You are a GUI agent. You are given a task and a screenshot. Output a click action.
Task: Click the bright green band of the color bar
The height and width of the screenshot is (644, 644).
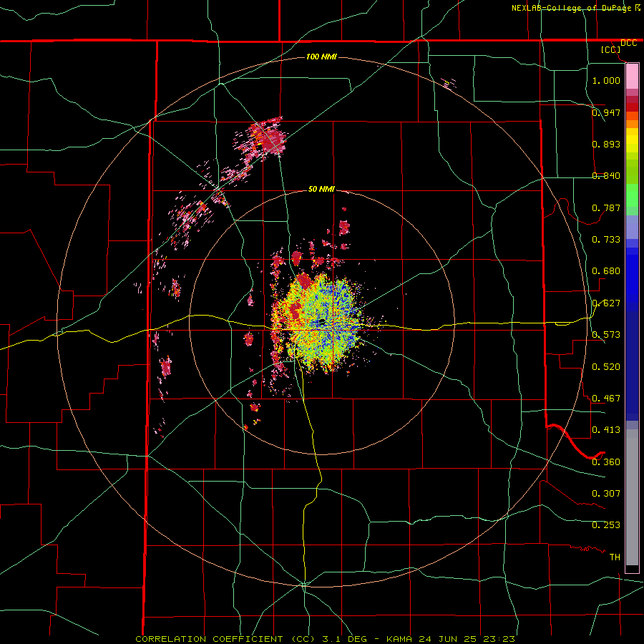(x=632, y=195)
